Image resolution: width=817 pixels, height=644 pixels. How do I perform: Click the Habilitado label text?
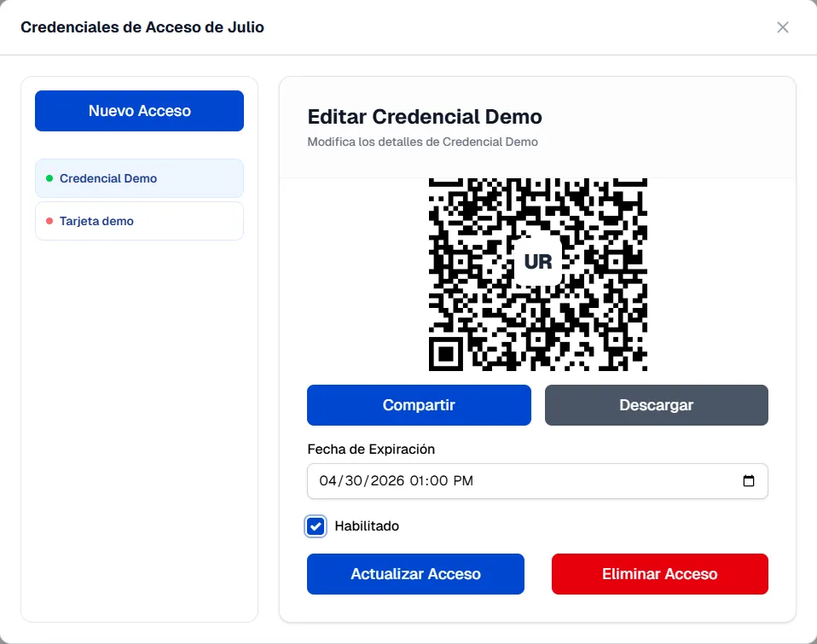367,526
